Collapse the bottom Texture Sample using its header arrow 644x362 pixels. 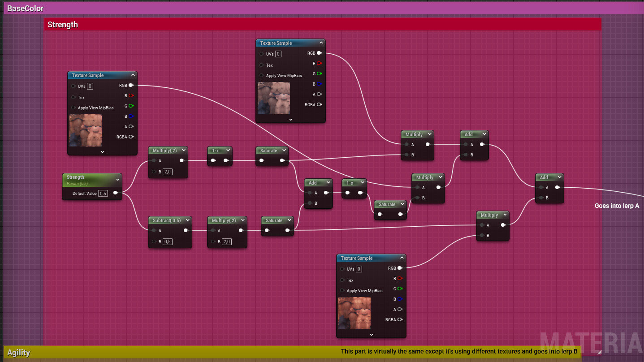pyautogui.click(x=402, y=258)
